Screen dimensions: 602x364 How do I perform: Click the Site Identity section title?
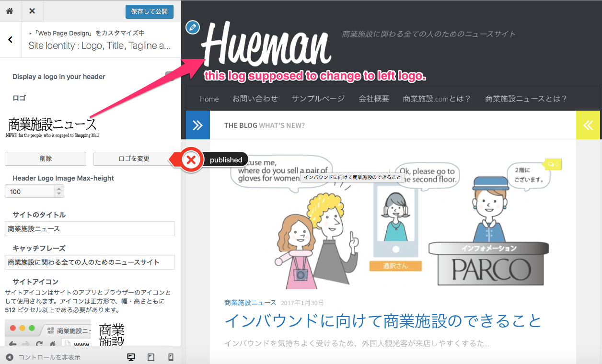click(x=100, y=45)
